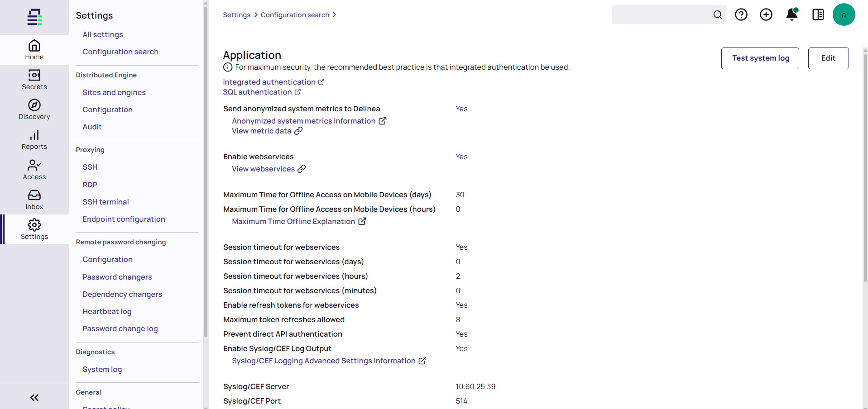Click the Test system log button
This screenshot has width=868, height=409.
[760, 58]
